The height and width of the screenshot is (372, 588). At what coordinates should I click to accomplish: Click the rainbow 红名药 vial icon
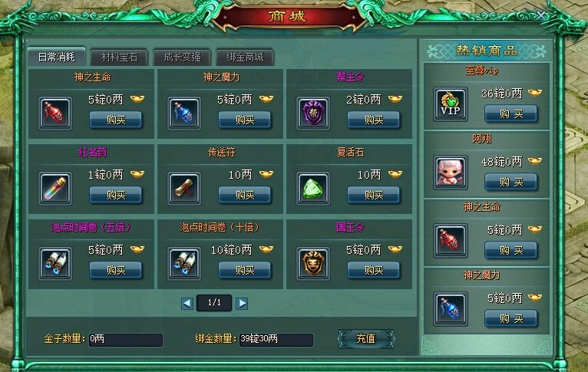(x=55, y=189)
